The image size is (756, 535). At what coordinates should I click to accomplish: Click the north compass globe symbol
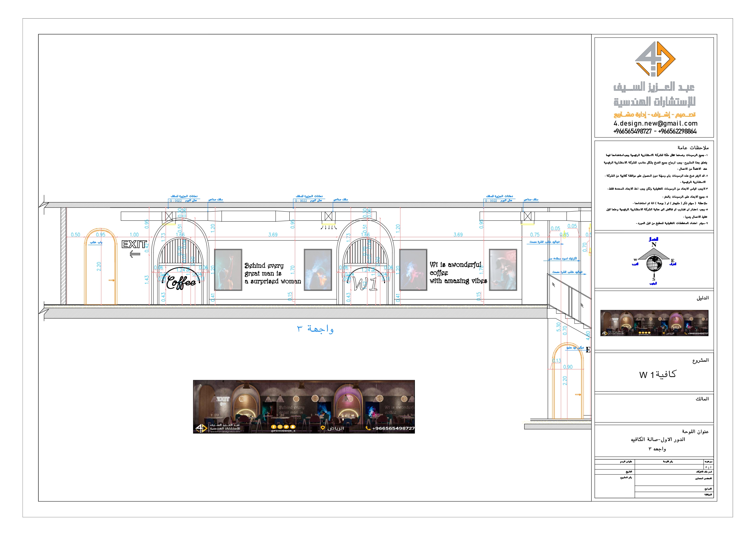click(x=654, y=264)
